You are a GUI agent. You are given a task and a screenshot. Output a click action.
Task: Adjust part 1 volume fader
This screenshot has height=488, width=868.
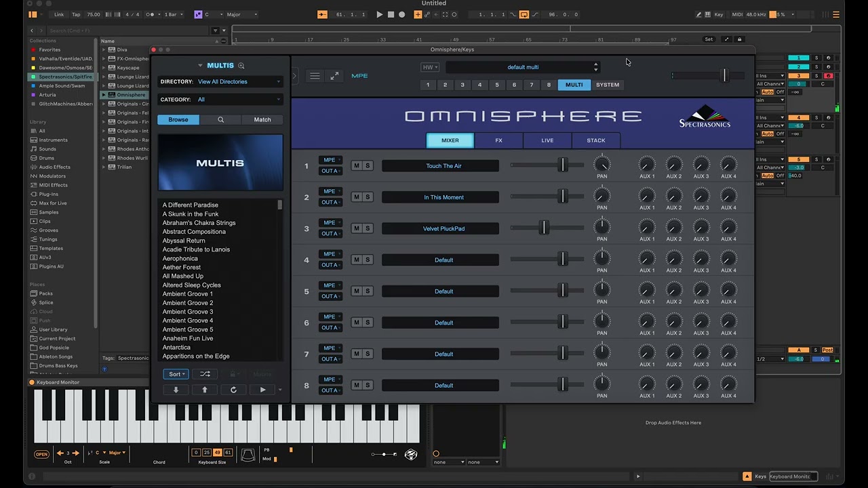(x=563, y=165)
